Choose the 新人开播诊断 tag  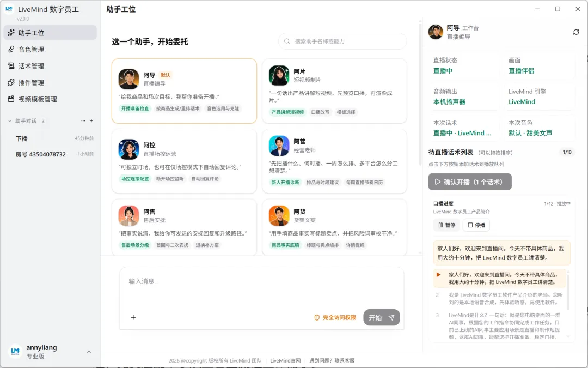(285, 183)
